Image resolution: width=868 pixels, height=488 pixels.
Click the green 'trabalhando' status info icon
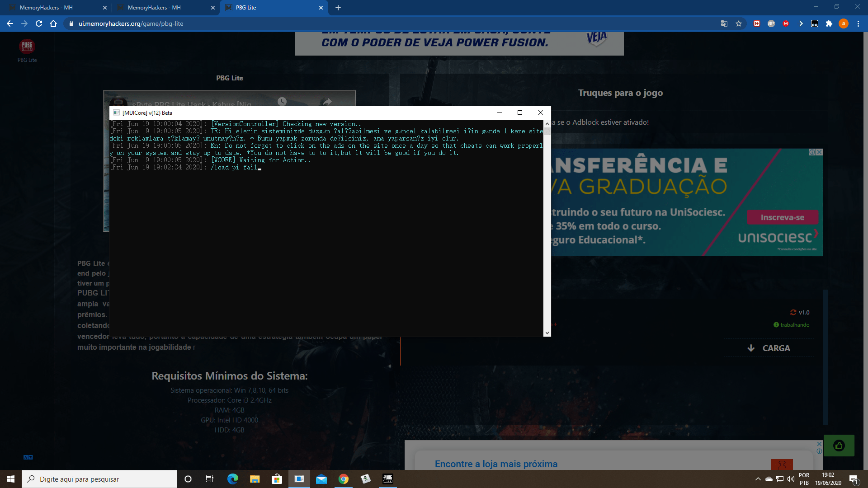776,325
